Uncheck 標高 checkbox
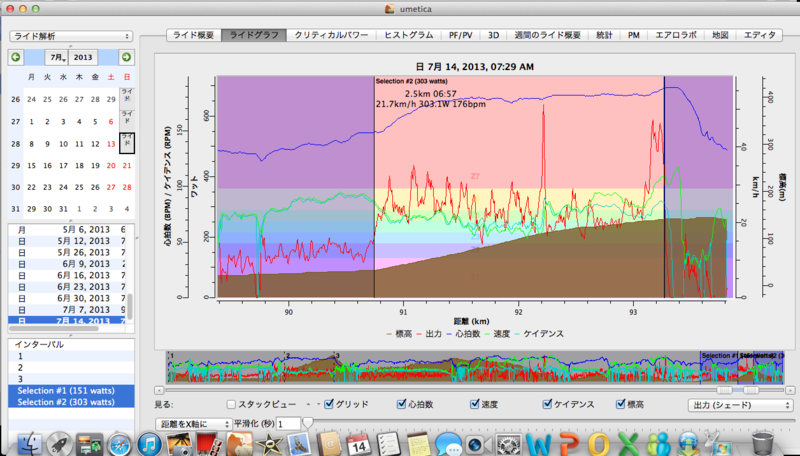 [x=620, y=404]
